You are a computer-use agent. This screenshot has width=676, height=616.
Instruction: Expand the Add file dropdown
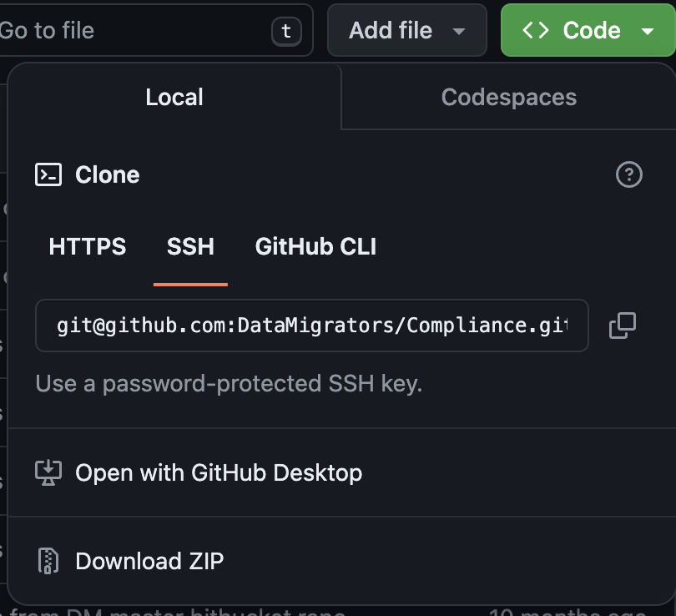[x=406, y=31]
